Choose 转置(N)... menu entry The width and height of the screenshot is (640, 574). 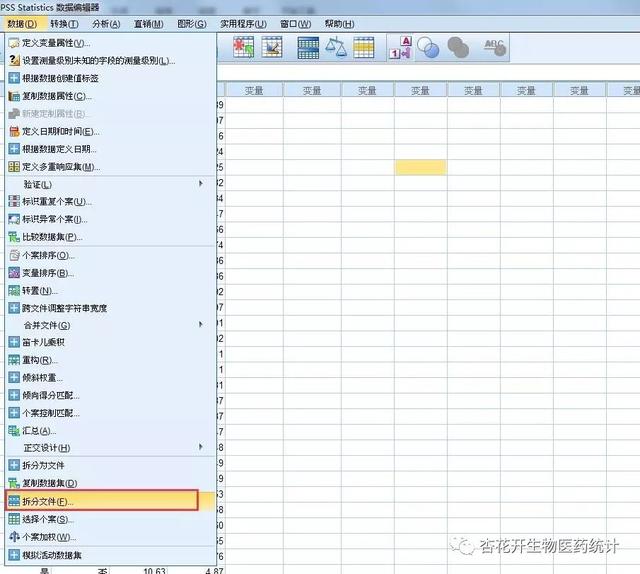(110, 291)
